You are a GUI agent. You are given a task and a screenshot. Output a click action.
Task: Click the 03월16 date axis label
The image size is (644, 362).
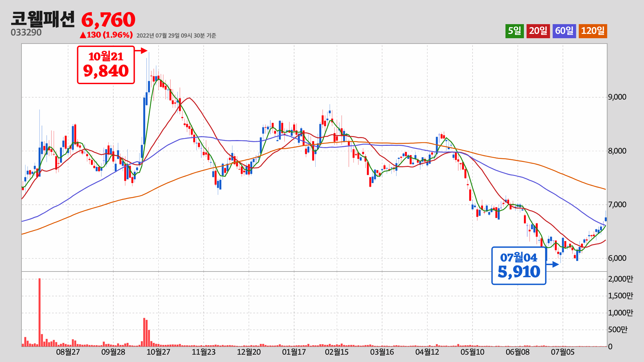click(382, 352)
